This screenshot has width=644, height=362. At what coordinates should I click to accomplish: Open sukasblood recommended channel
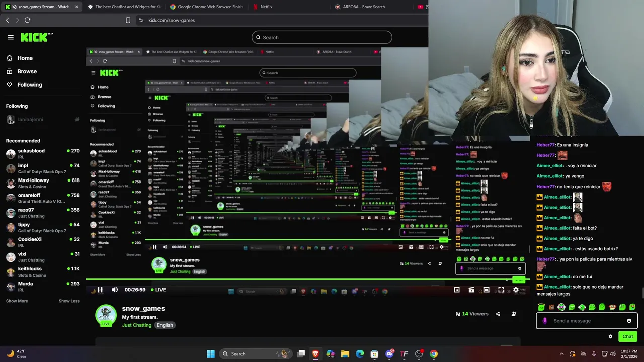point(43,154)
